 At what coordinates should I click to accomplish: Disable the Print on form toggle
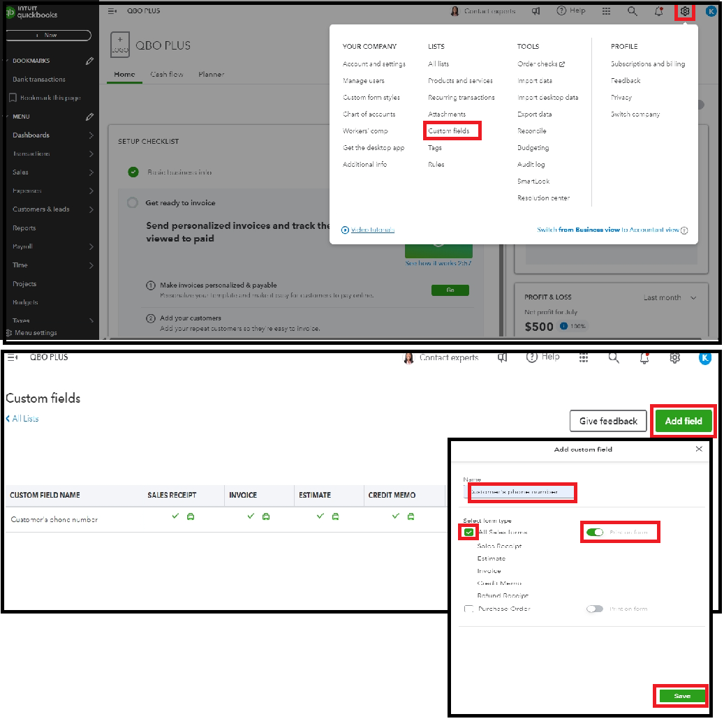coord(594,532)
